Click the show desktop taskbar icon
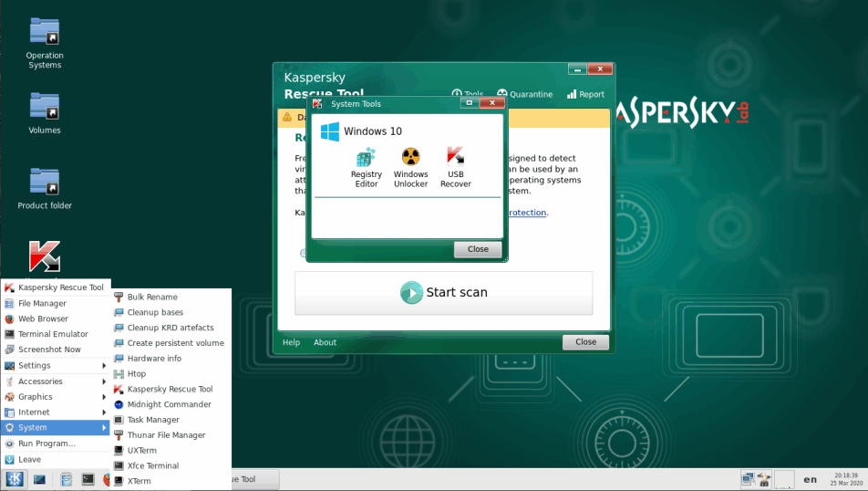Image resolution: width=868 pixels, height=491 pixels. [x=39, y=479]
